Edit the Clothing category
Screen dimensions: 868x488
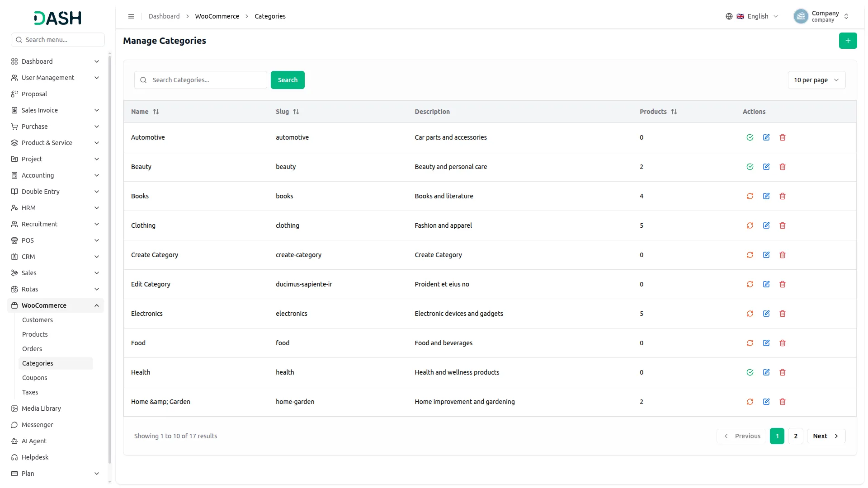[766, 225]
